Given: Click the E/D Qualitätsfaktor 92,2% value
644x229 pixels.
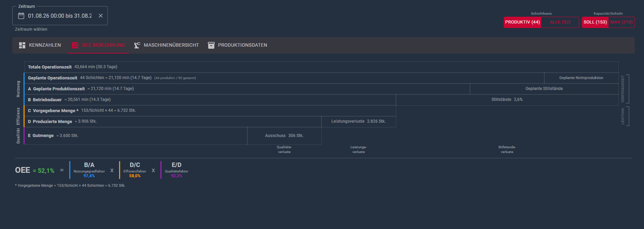Looking at the screenshot, I should 176,176.
